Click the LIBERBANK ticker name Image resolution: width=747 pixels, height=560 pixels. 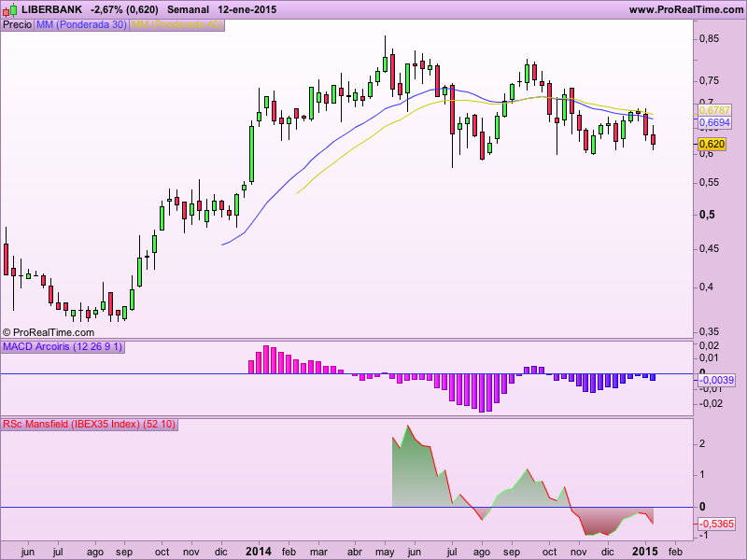pyautogui.click(x=52, y=9)
